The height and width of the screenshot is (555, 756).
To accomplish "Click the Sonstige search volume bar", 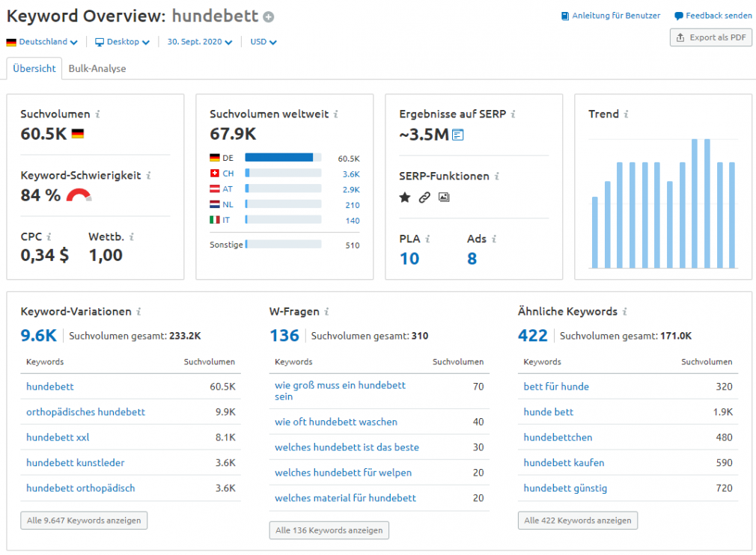I will (x=283, y=245).
